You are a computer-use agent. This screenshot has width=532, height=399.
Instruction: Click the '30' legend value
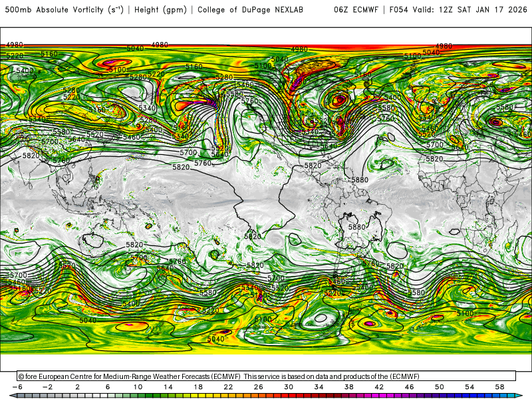click(289, 387)
